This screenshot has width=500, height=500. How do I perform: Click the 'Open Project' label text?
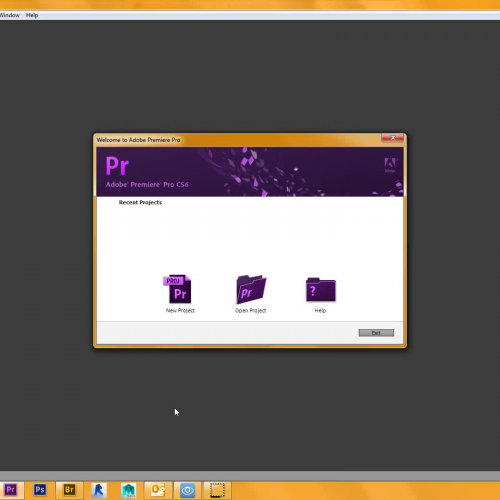pos(251,311)
